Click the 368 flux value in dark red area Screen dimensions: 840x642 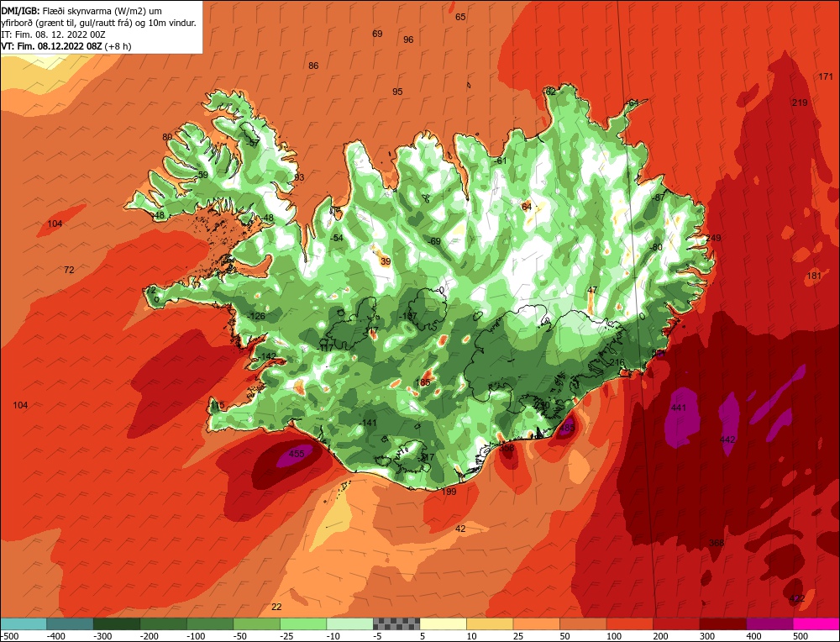click(717, 543)
